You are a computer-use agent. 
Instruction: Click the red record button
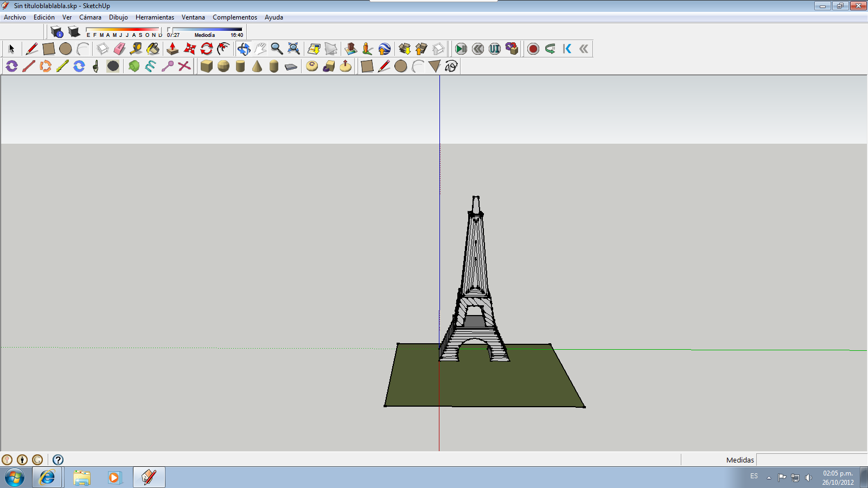click(533, 49)
